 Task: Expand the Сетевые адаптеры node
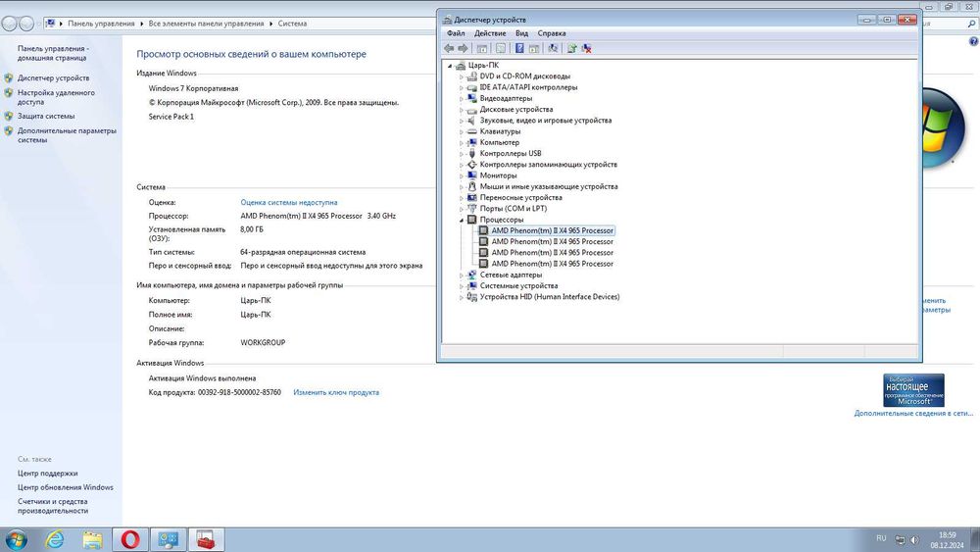(x=462, y=276)
